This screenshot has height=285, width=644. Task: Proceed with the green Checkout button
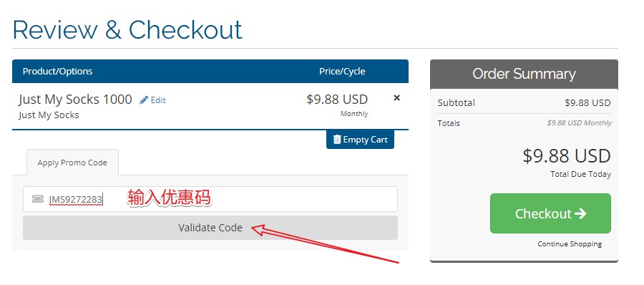pyautogui.click(x=550, y=213)
